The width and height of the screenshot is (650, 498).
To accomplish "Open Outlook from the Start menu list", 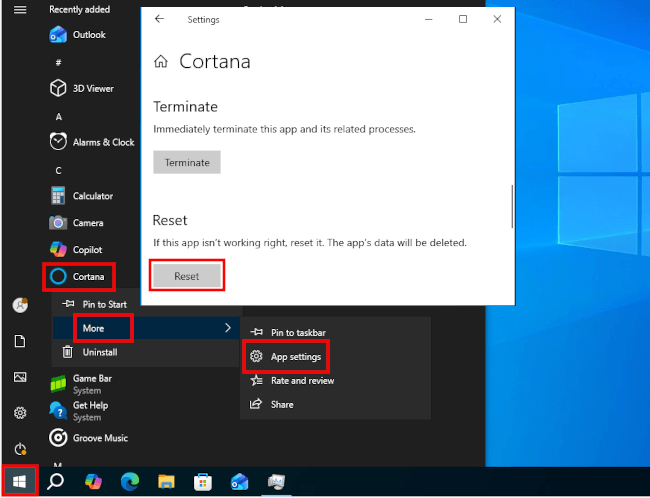I will 77,35.
